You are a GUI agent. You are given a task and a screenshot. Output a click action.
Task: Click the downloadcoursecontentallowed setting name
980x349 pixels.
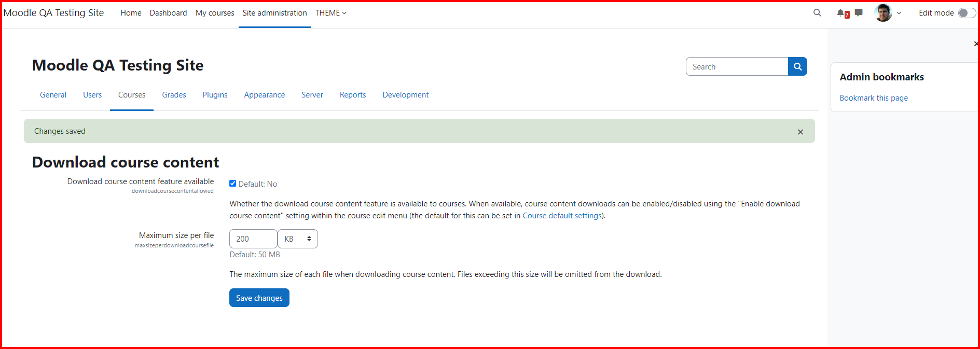(172, 191)
